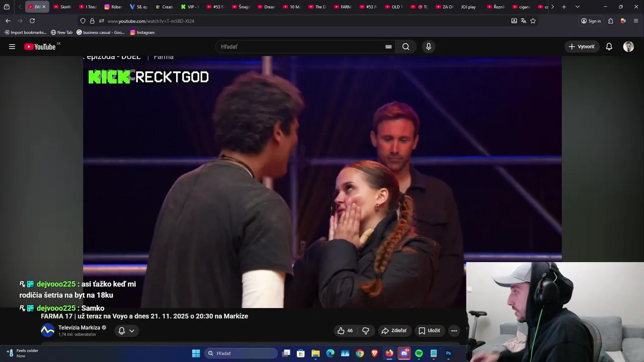Open Photoshop from the taskbar

tap(448, 353)
